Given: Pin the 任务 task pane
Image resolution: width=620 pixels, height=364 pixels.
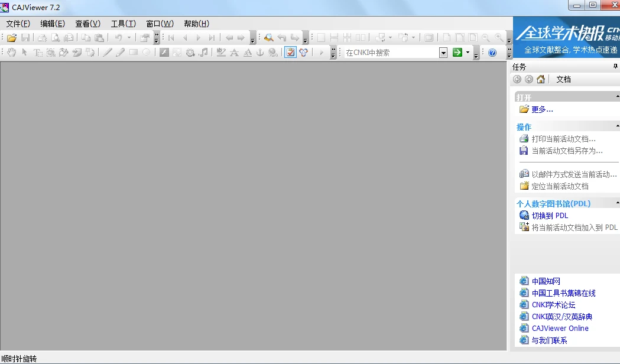Looking at the screenshot, I should click(615, 66).
